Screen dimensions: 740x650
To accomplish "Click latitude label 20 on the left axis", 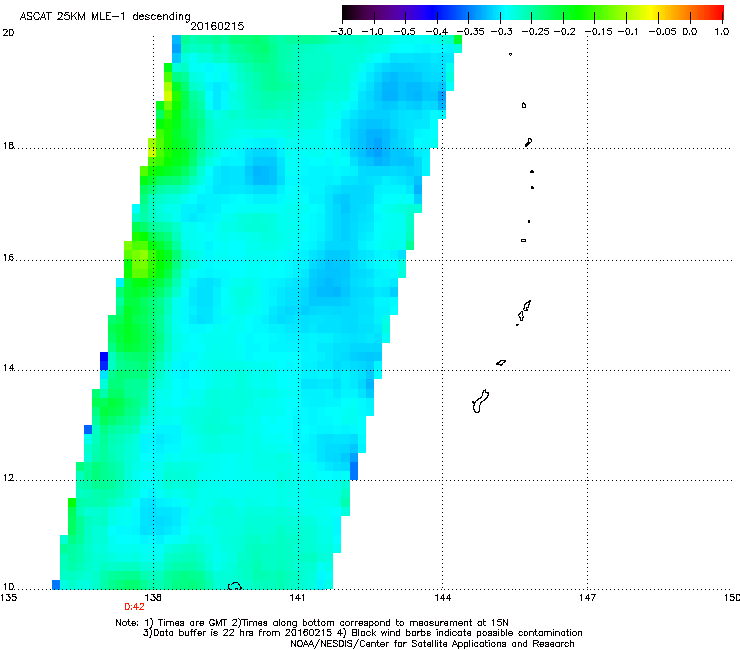I will pos(8,33).
